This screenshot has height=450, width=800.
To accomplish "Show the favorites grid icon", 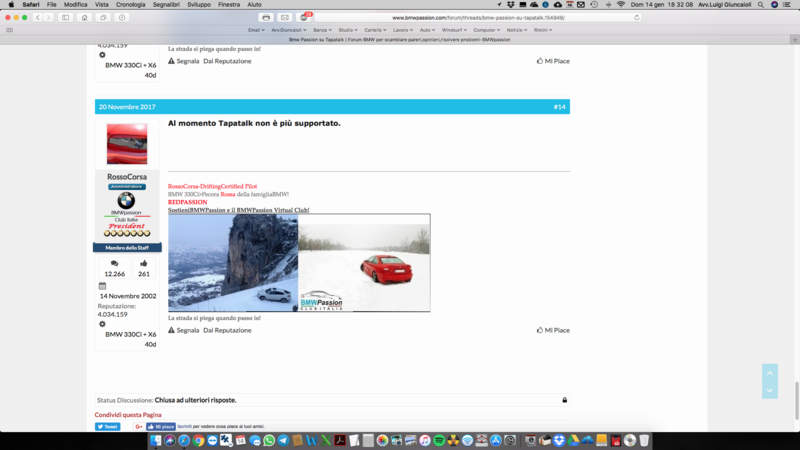I will (9, 30).
